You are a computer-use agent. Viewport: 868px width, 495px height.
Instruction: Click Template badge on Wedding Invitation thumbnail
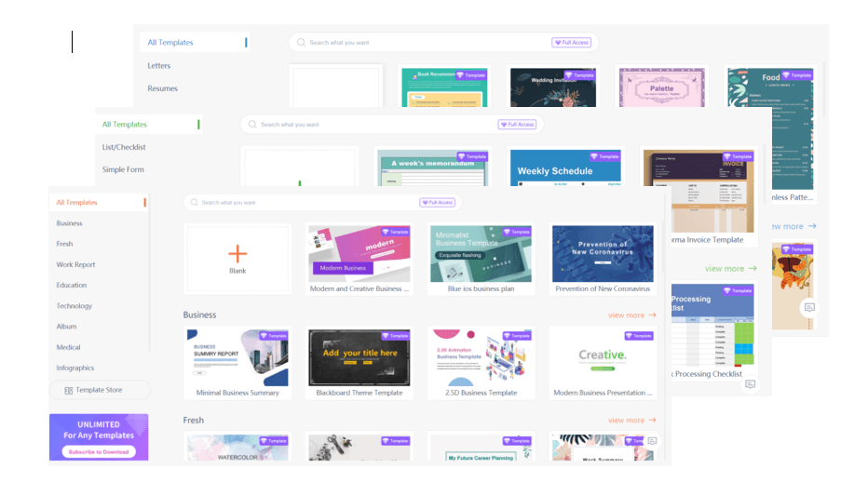[x=579, y=75]
